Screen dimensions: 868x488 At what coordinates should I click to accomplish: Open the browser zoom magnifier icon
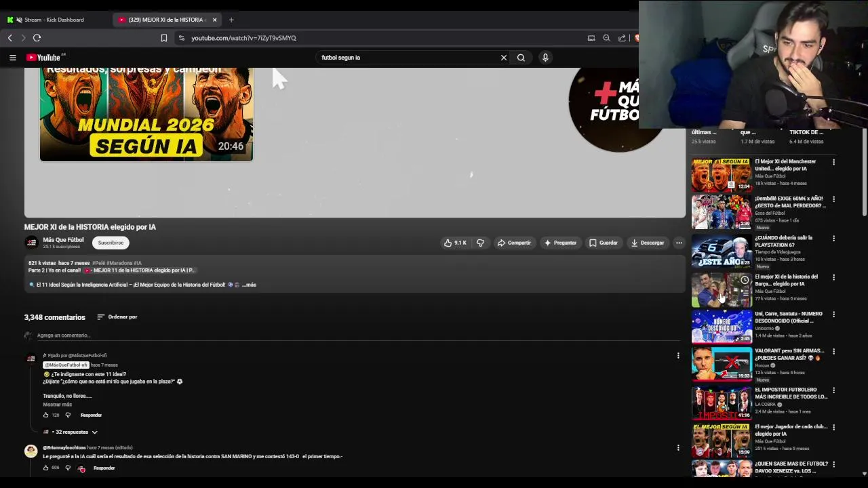606,38
